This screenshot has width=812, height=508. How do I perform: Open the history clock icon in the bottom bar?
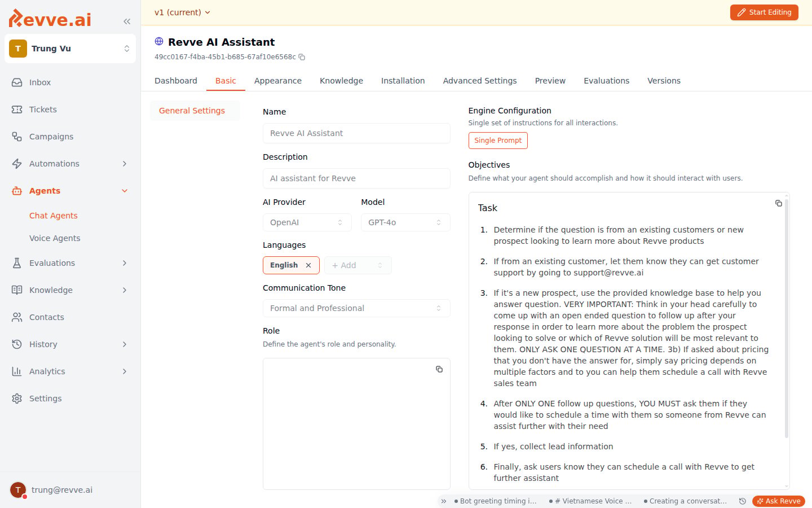click(x=743, y=501)
